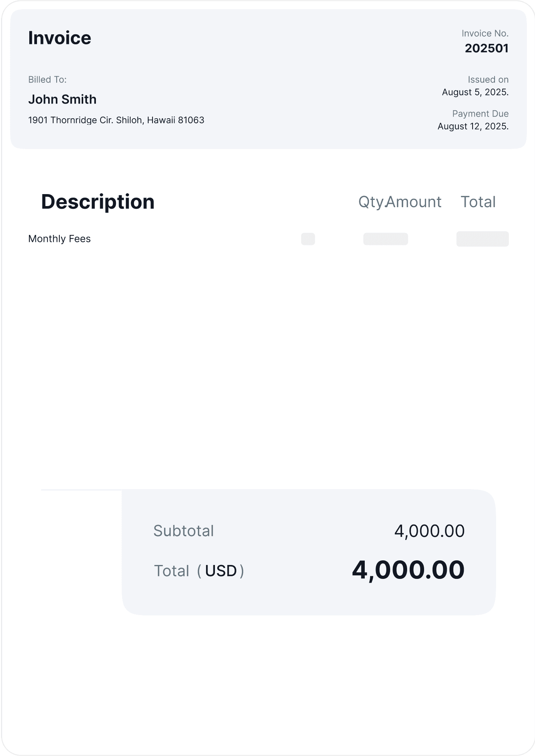Click the Billed To label
Screen dimensions: 535x756
click(47, 80)
